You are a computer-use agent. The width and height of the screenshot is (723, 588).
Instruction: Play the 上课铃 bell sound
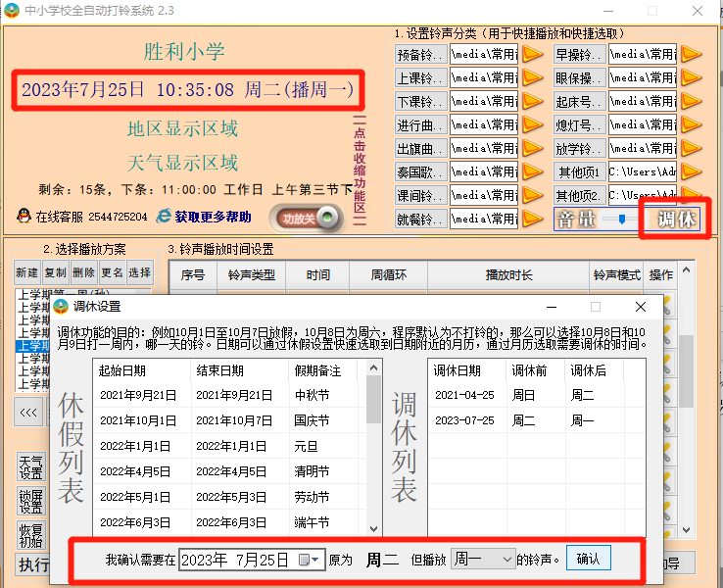532,77
